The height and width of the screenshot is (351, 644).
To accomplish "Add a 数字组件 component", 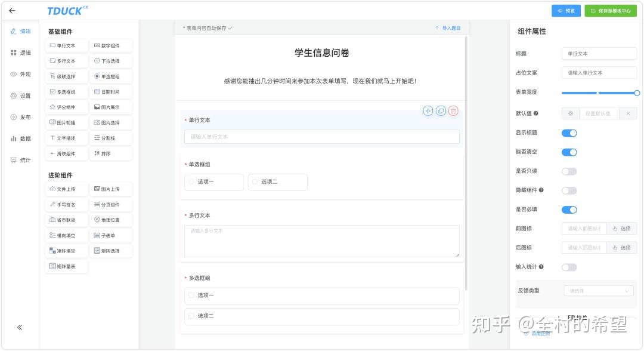I will 111,45.
